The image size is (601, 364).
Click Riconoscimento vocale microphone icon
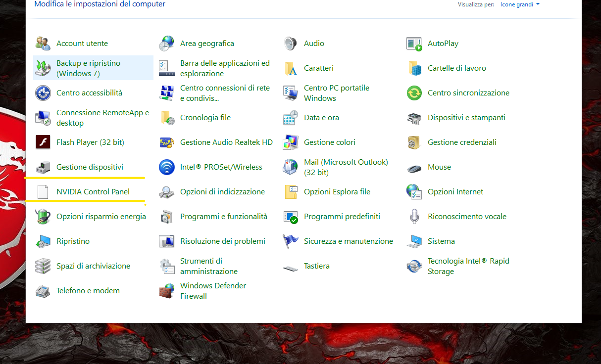414,217
